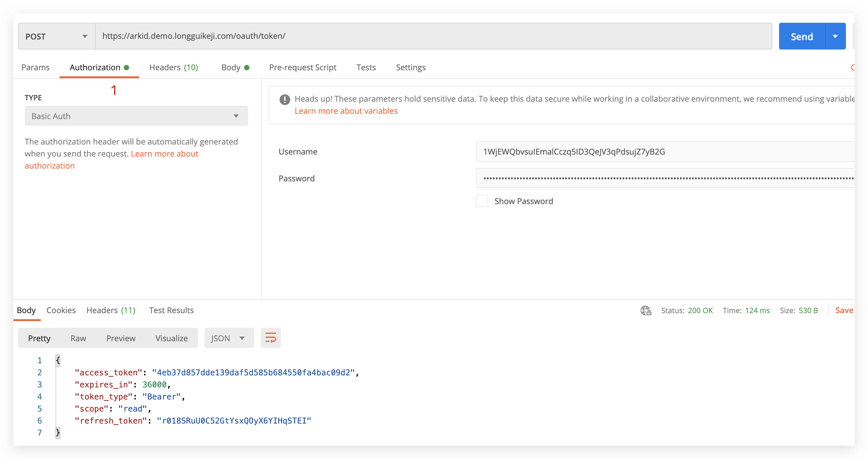The width and height of the screenshot is (868, 459).
Task: Click the request URL input field
Action: [x=433, y=36]
